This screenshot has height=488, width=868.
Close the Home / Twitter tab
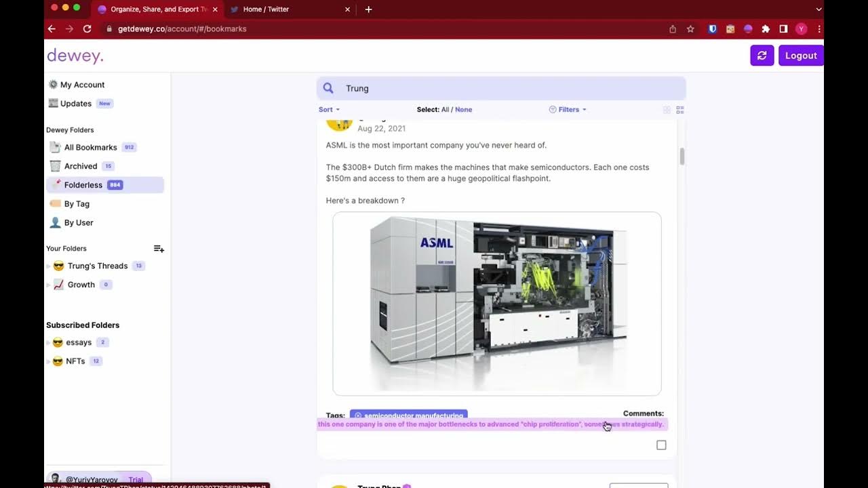[x=347, y=9]
